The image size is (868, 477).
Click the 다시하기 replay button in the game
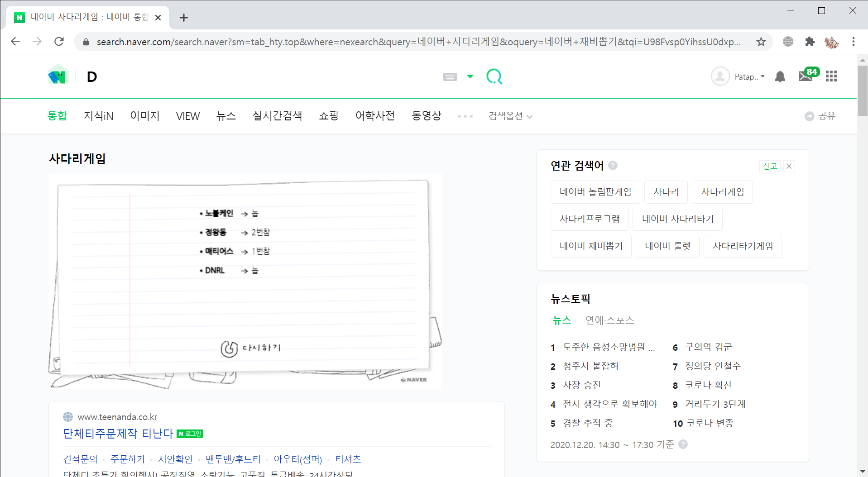pyautogui.click(x=251, y=348)
